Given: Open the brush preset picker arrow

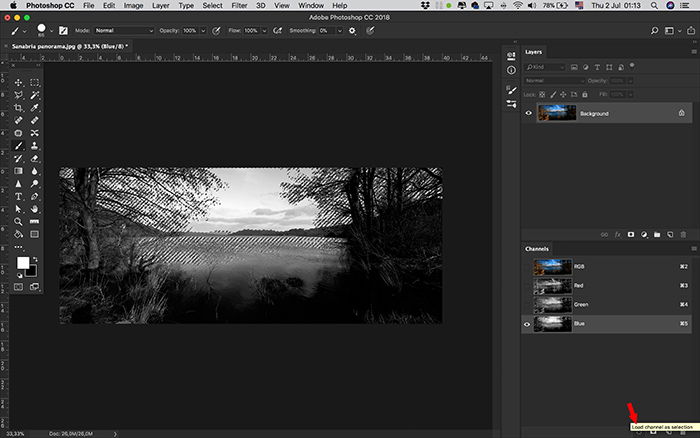Looking at the screenshot, I should (51, 31).
